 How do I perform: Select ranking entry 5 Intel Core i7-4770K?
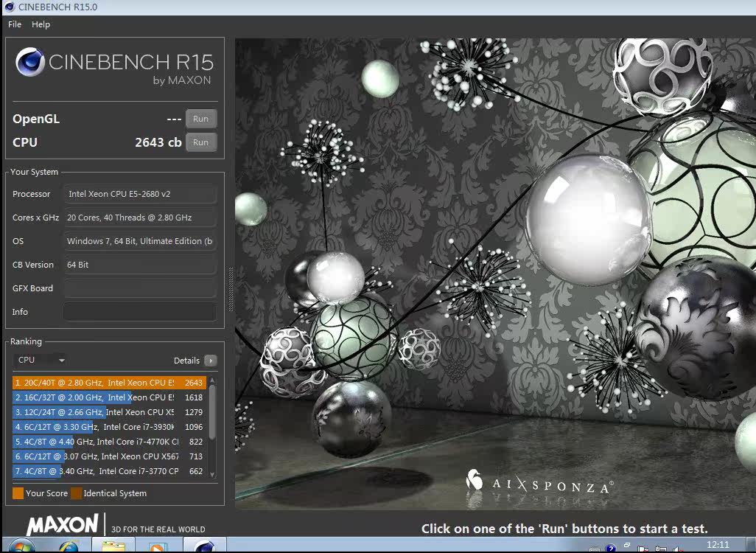[110, 442]
